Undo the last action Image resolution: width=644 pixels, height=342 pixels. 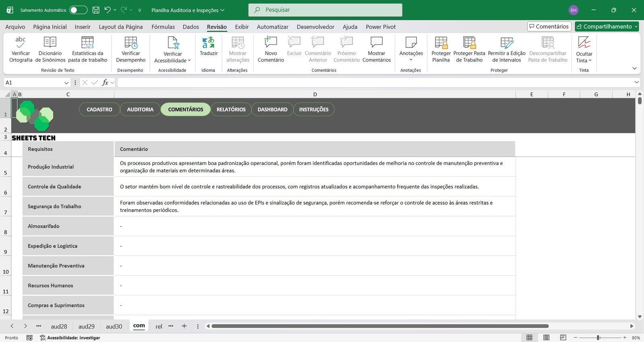107,10
